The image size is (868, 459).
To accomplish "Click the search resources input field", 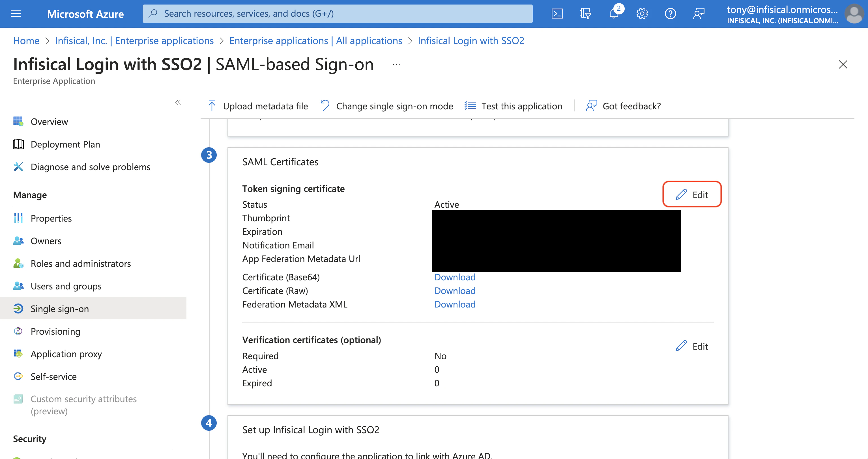I will coord(338,14).
